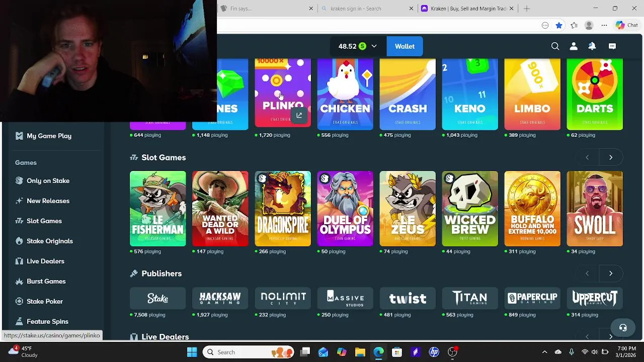644x362 pixels.
Task: Open the Copilot app on the taskbar
Action: coord(342,352)
